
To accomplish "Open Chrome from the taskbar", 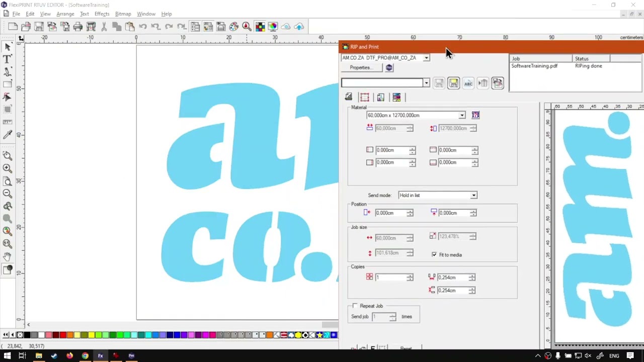I will click(x=85, y=356).
